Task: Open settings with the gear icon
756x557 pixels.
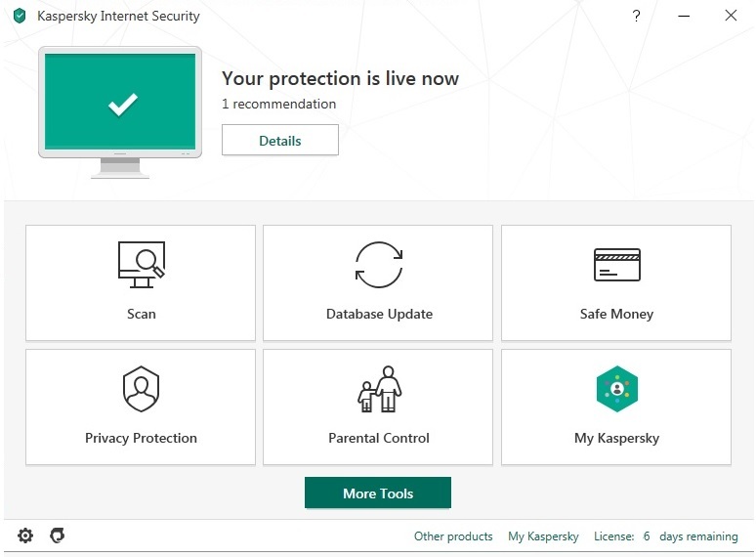Action: pyautogui.click(x=25, y=536)
